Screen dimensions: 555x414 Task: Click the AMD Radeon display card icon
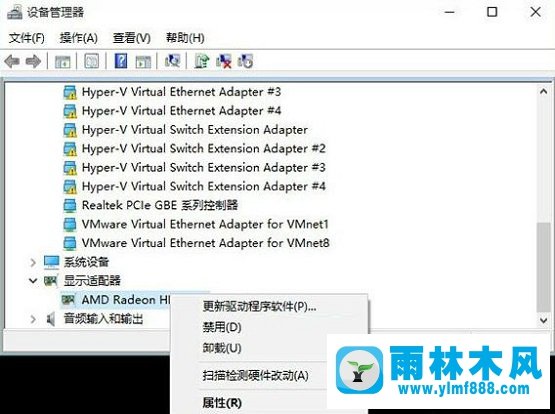68,300
